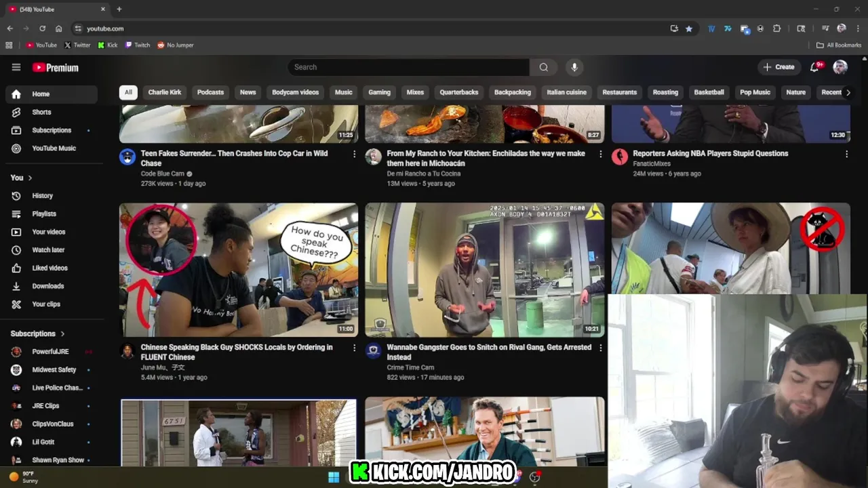Open PowerfulJRE subscription channel
Image resolution: width=868 pixels, height=488 pixels.
tap(52, 352)
